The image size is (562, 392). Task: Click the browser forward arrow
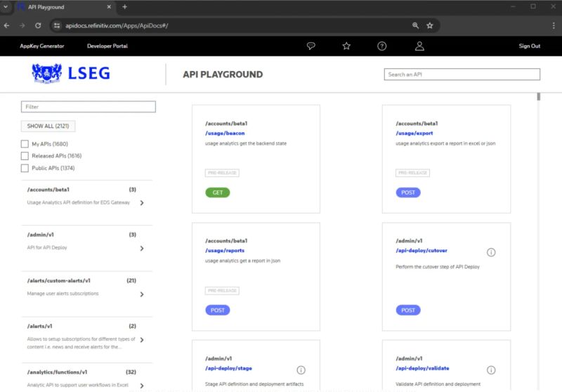click(x=22, y=25)
